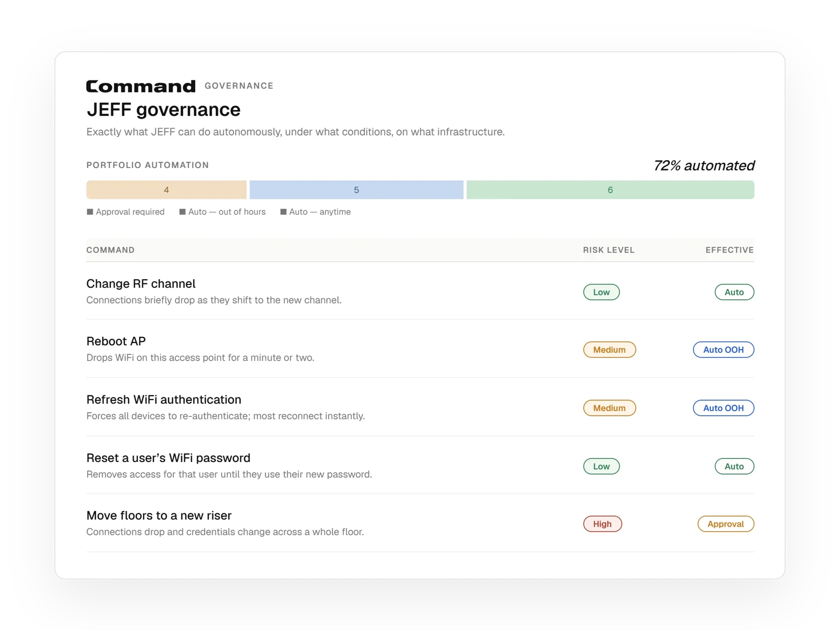Click the Auto badge for Change RF channel
840x630 pixels.
pos(734,292)
